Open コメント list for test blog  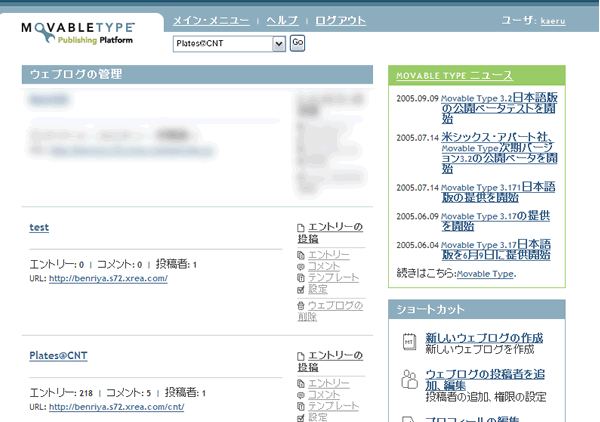pyautogui.click(x=324, y=266)
